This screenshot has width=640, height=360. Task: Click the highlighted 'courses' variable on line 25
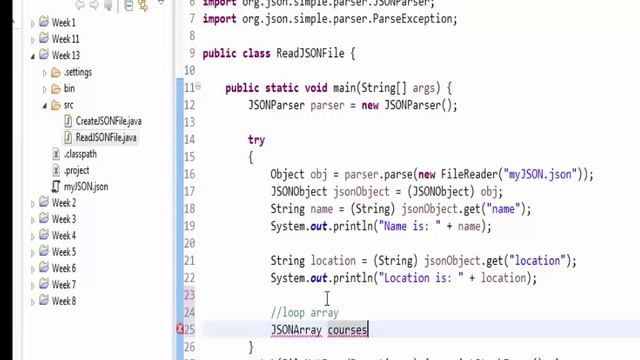[347, 330]
